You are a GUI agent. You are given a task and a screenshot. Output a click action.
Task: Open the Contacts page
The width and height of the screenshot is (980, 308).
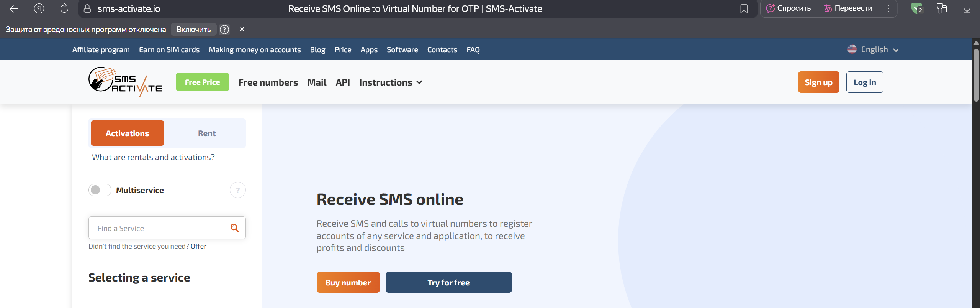(442, 49)
